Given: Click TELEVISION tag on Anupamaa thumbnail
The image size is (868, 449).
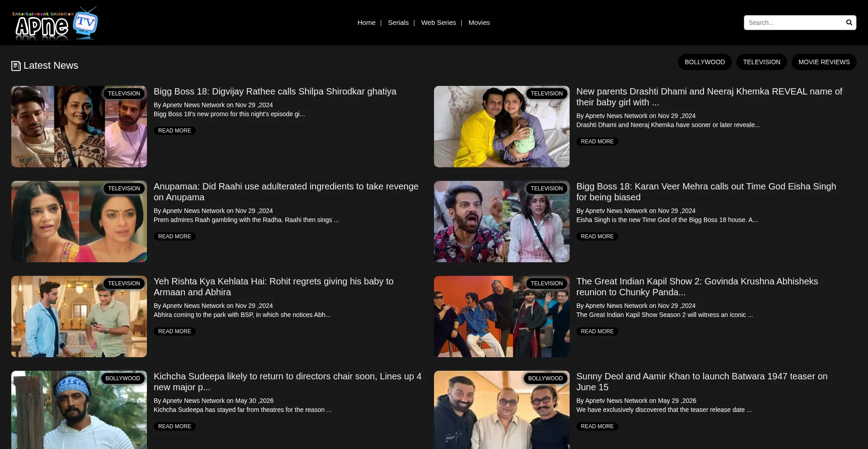Looking at the screenshot, I should (124, 189).
